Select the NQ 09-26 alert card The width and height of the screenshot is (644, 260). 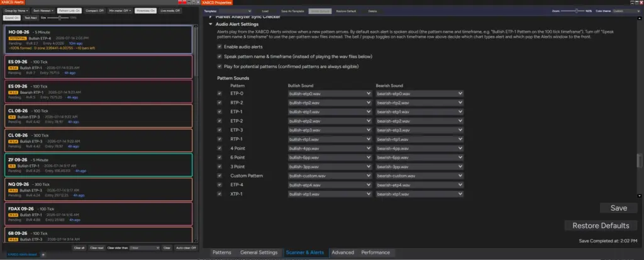(98, 189)
